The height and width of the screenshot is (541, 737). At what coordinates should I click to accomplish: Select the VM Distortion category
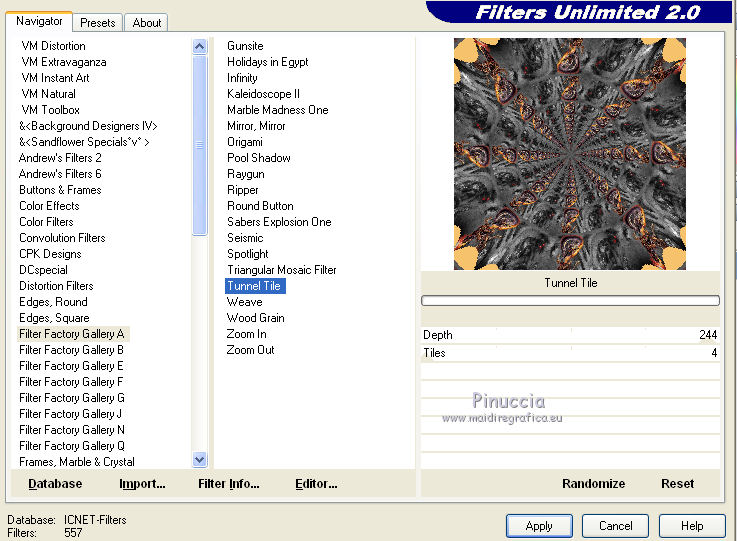(x=54, y=46)
